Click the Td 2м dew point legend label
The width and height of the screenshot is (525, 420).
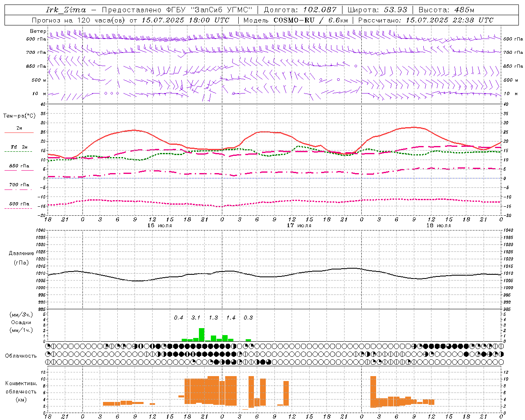[19, 147]
